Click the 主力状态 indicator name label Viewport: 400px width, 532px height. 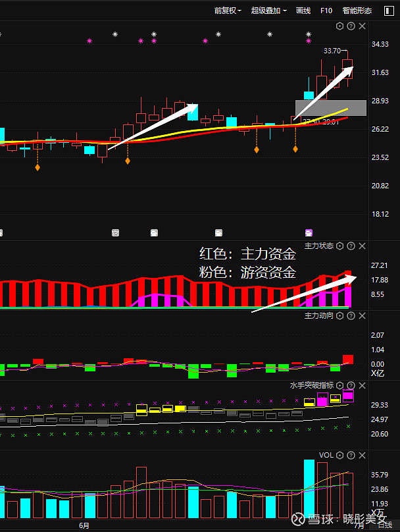pos(318,246)
